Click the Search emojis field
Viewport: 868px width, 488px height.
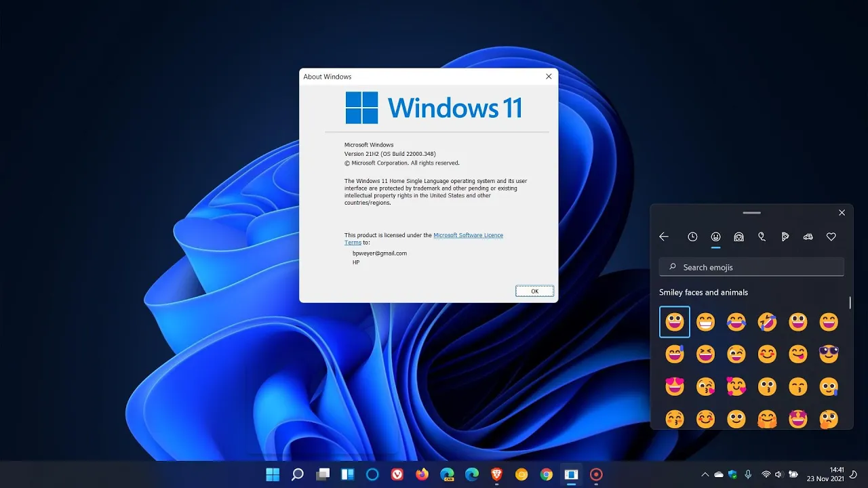point(751,267)
